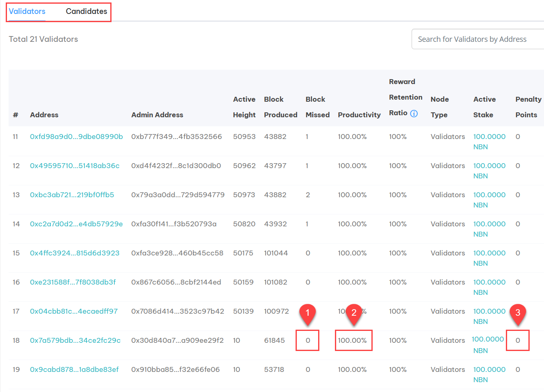Viewport: 544px width, 392px height.
Task: Click the Admin Address column header
Action: click(157, 115)
